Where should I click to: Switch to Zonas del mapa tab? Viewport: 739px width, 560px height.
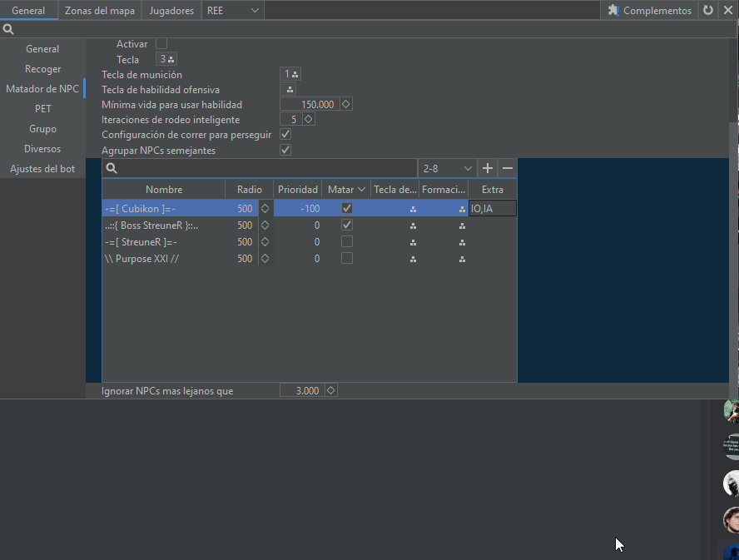(100, 11)
